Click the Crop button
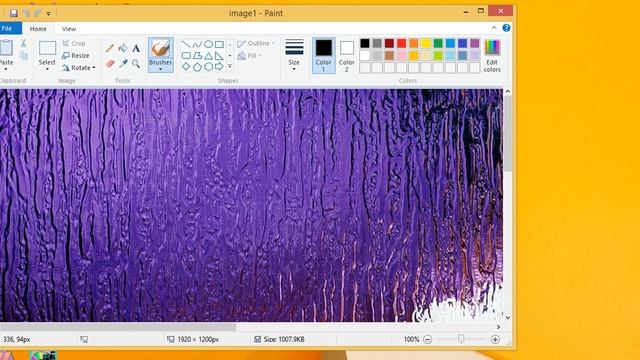This screenshot has height=360, width=640. 74,43
